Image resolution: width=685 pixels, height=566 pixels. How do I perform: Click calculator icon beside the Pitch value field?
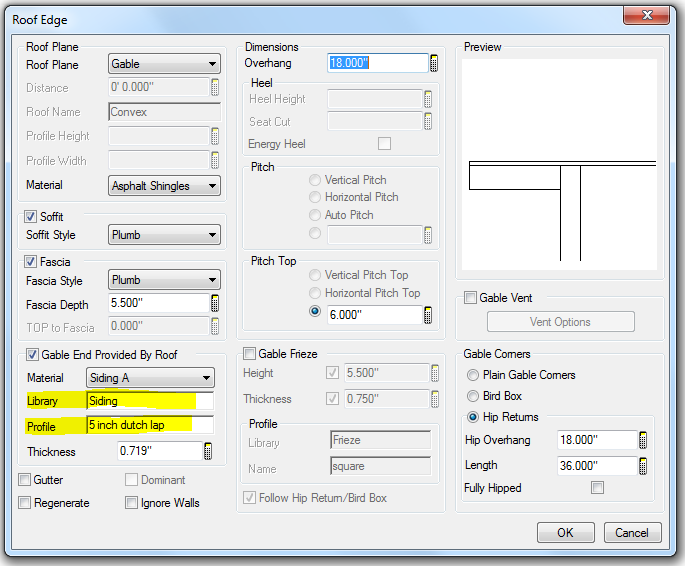[428, 235]
